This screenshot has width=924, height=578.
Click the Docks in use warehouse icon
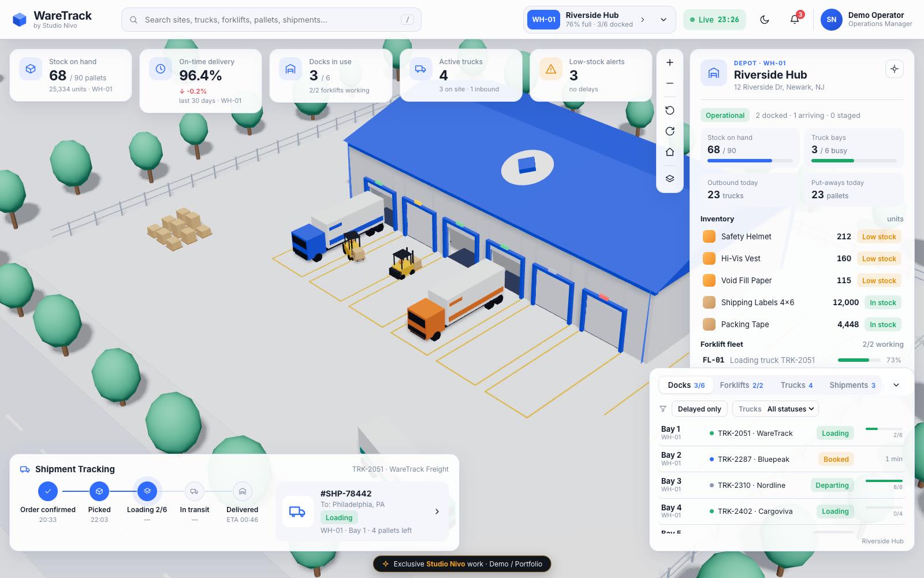click(290, 69)
